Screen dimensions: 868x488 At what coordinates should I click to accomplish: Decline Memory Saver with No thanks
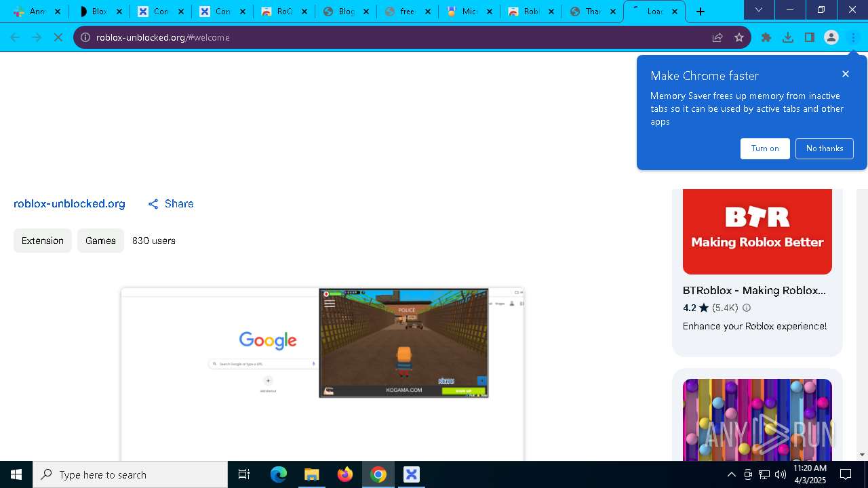tap(825, 148)
